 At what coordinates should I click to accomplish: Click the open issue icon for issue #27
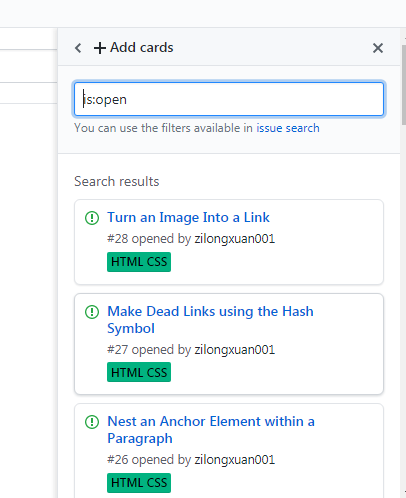click(x=92, y=312)
